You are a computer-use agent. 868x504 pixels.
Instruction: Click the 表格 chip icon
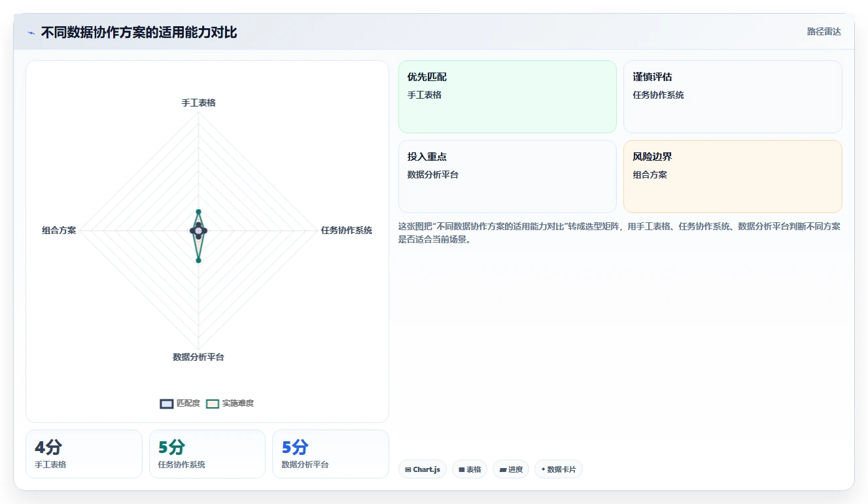click(461, 469)
